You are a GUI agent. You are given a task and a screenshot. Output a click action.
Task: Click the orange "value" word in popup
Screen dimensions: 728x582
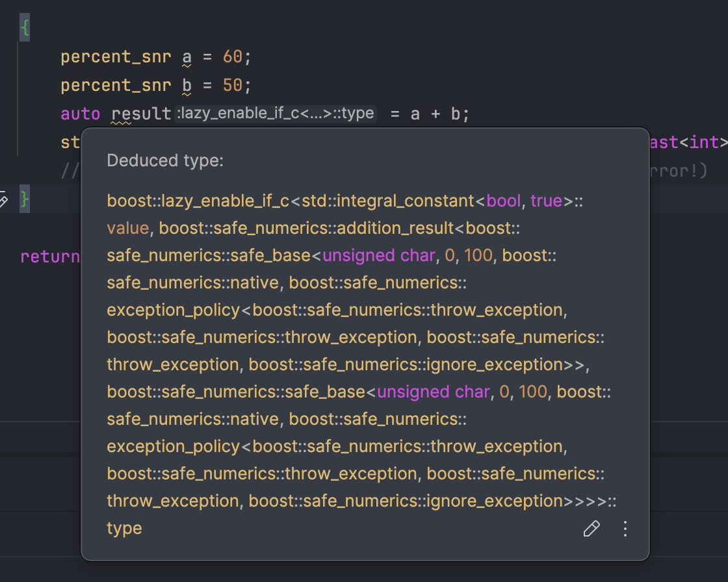tap(128, 229)
